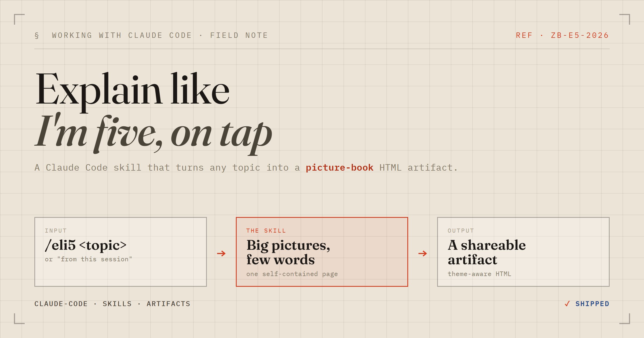Click the reference code "ZB-E5-2026"
644x338 pixels.
580,35
